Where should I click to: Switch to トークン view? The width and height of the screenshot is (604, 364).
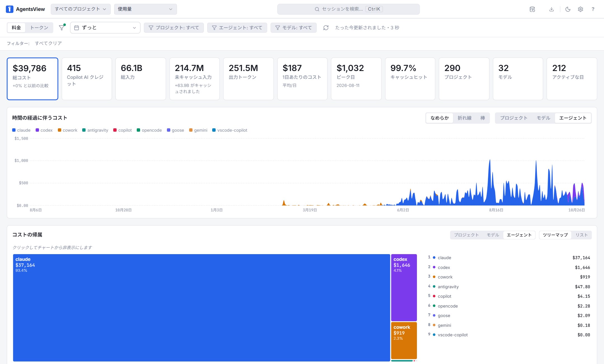(x=39, y=28)
